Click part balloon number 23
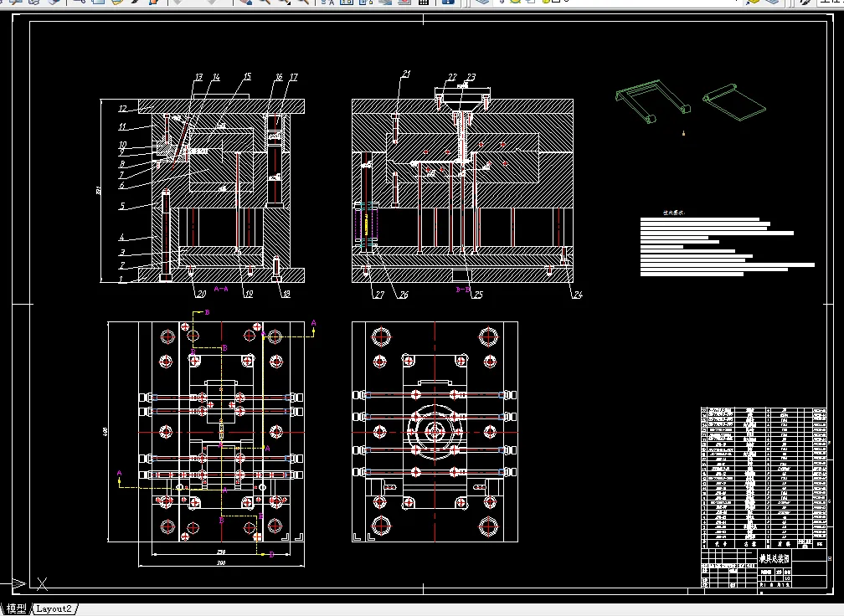This screenshot has height=616, width=844. coord(471,77)
